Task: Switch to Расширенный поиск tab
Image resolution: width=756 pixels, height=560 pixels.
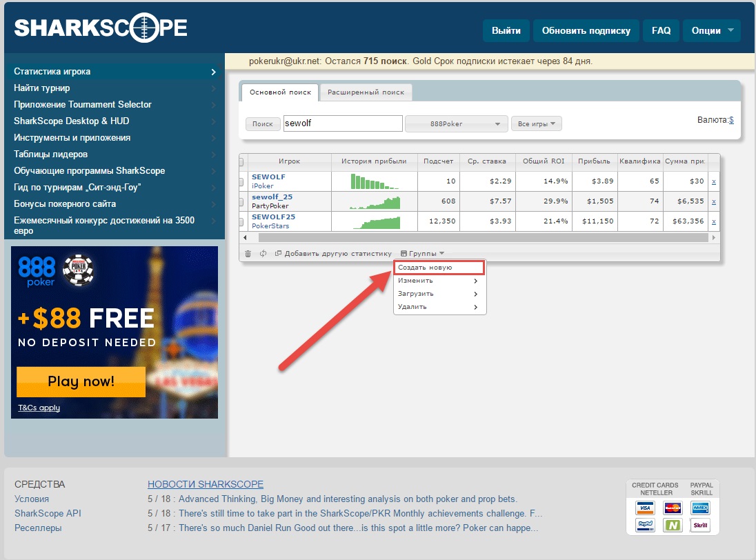Action: (366, 92)
